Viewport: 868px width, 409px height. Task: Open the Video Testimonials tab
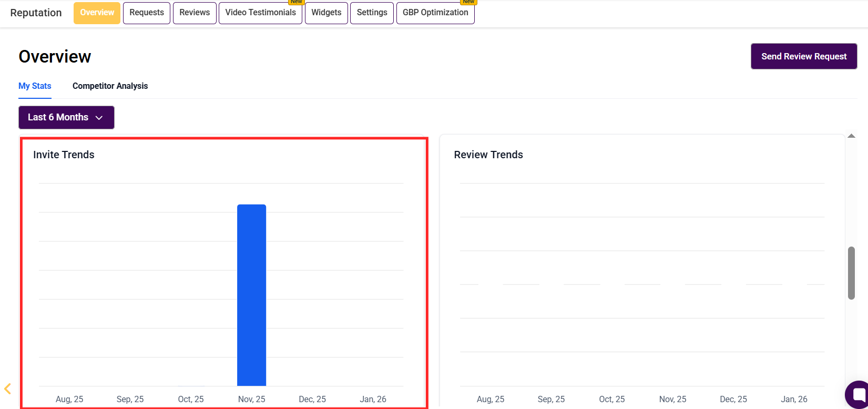click(x=260, y=13)
